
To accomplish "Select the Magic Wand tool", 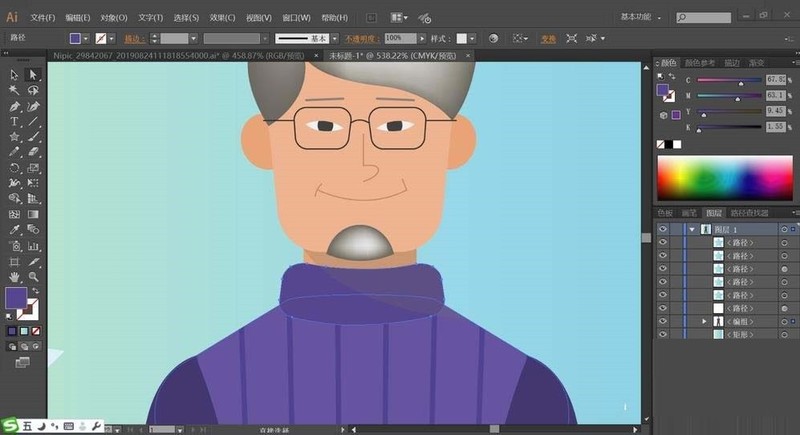I will pos(14,90).
